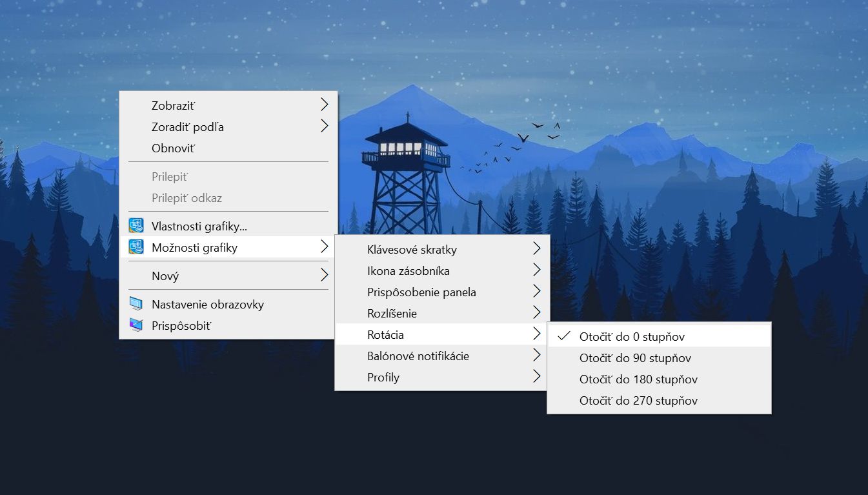Screen dimensions: 868x495
Task: Click the Zobraziť menu label
Action: coord(173,105)
